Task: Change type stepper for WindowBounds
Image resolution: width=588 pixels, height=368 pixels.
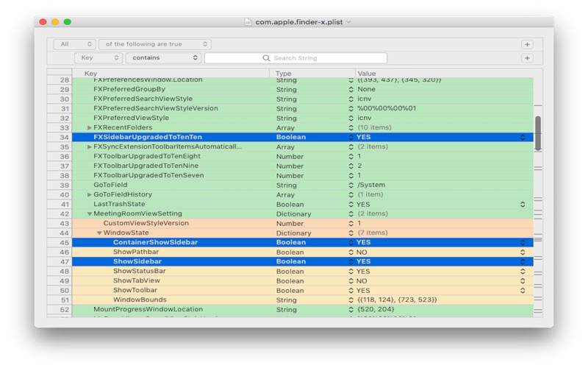Action: [x=351, y=300]
